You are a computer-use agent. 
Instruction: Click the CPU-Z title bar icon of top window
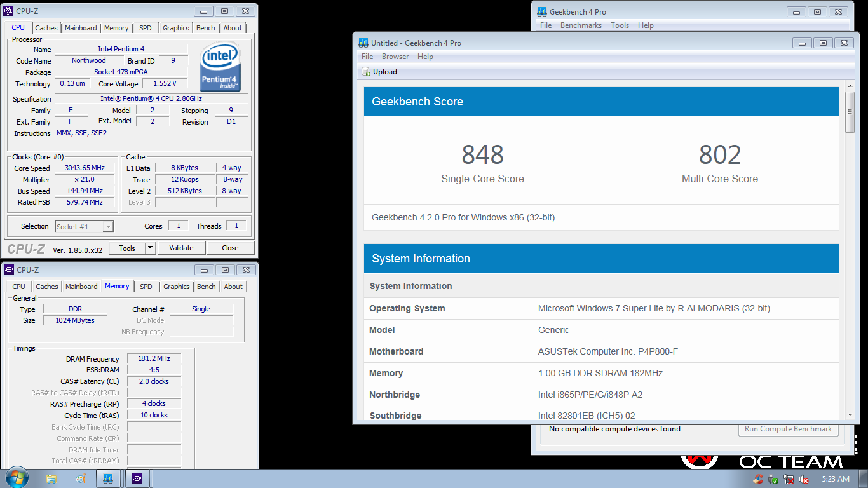(x=8, y=11)
